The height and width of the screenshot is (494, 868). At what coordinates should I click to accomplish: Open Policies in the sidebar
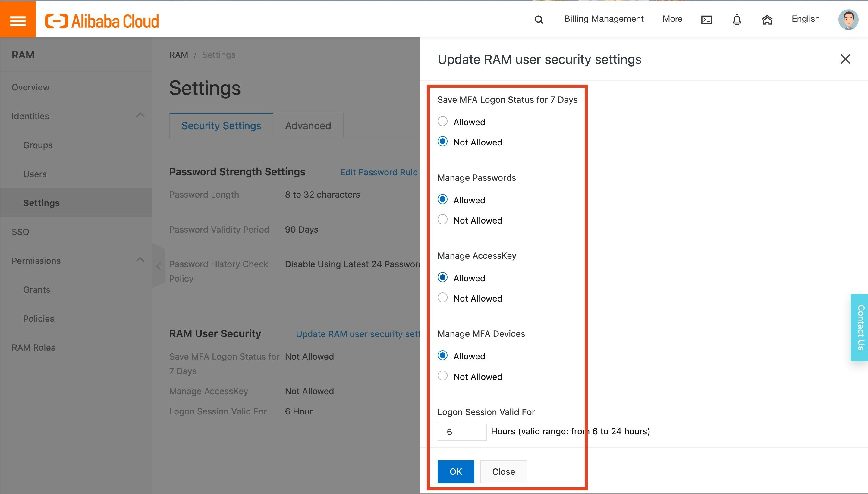[x=39, y=319]
